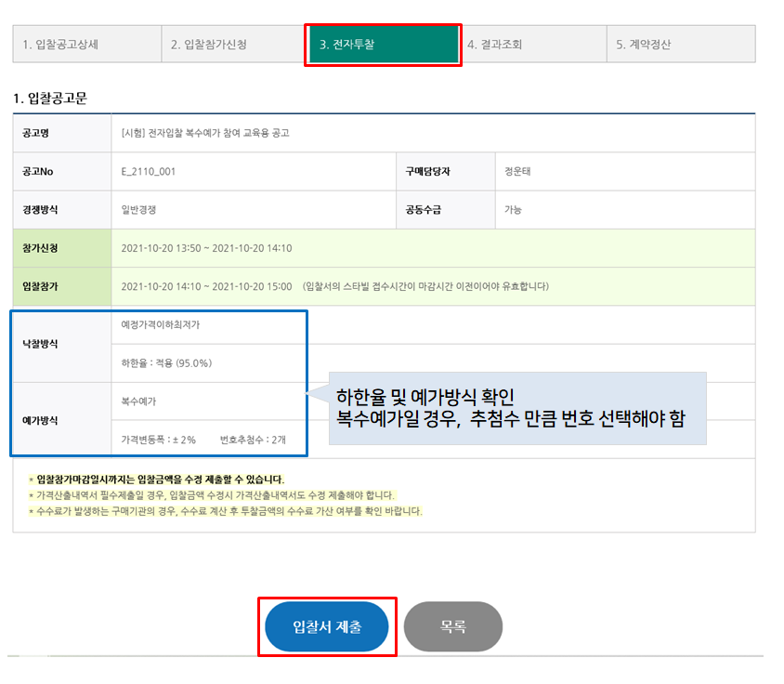
Task: Click the 공고명 value text
Action: pyautogui.click(x=205, y=133)
